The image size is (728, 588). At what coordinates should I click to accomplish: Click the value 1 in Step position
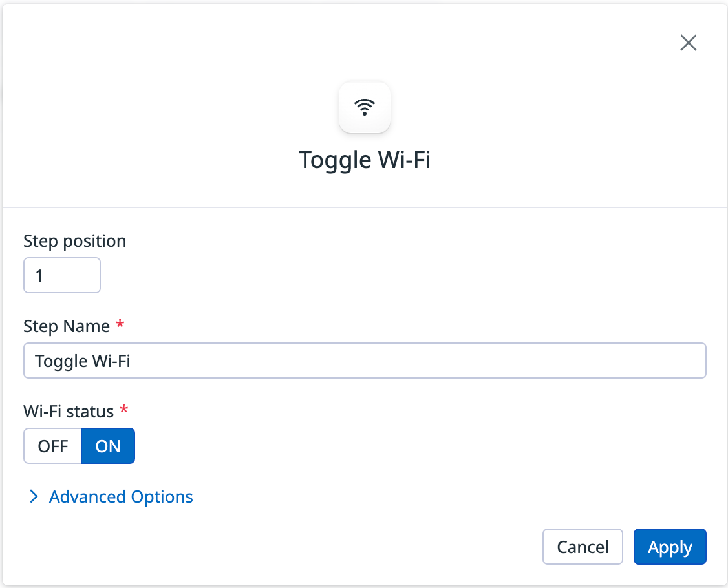[x=39, y=276]
